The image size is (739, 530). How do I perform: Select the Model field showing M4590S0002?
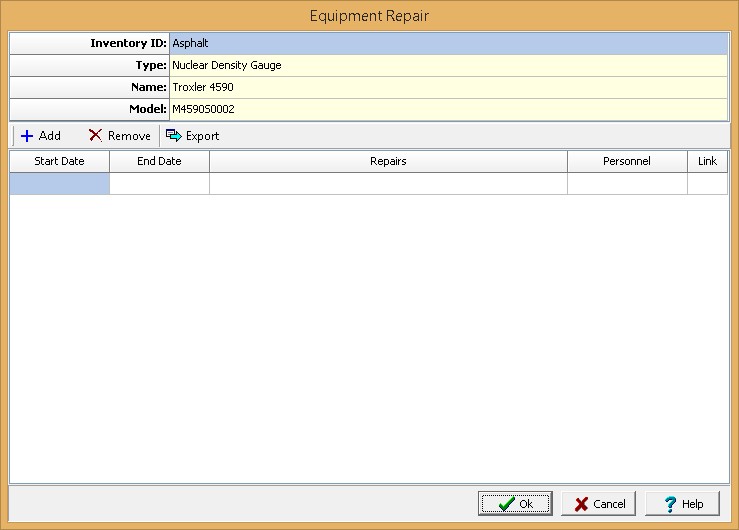coord(448,109)
